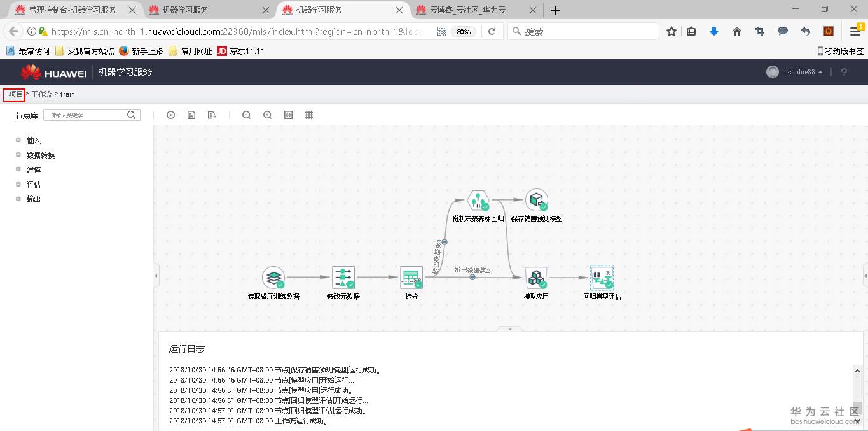Viewport: 868px width, 431px height.
Task: Select the 读取餐厅训练数据 node
Action: (273, 278)
